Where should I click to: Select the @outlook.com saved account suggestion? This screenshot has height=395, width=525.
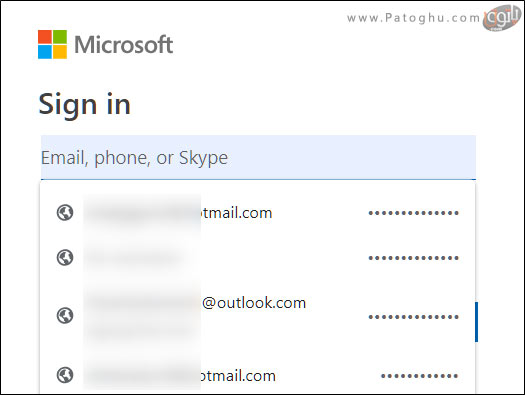coord(257,315)
